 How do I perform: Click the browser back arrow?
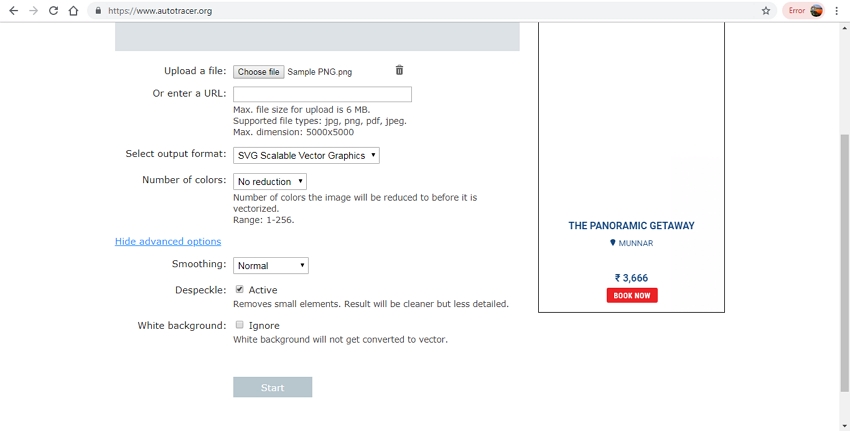tap(13, 11)
